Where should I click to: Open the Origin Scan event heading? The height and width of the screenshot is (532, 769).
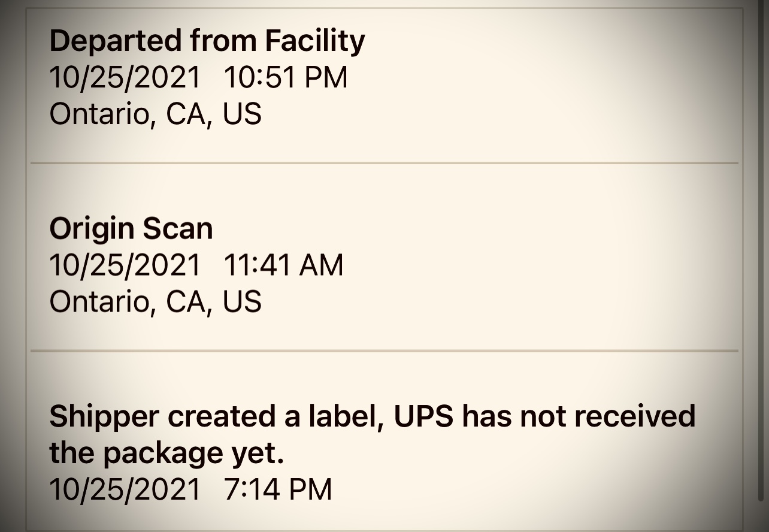tap(131, 228)
